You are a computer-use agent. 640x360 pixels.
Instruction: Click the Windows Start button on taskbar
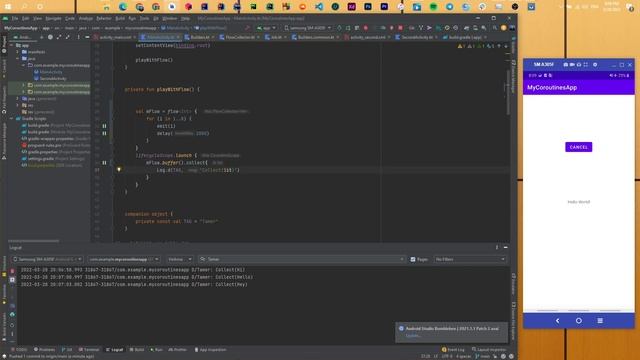(8, 7)
